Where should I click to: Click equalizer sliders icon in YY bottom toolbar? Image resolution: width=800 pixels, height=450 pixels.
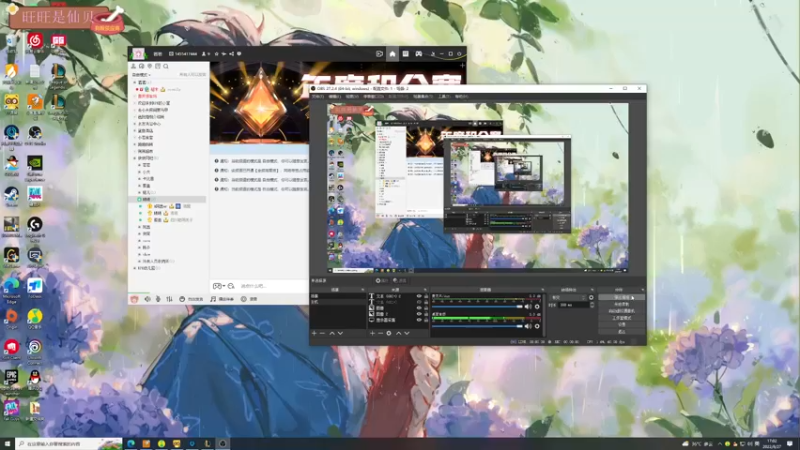coord(169,299)
